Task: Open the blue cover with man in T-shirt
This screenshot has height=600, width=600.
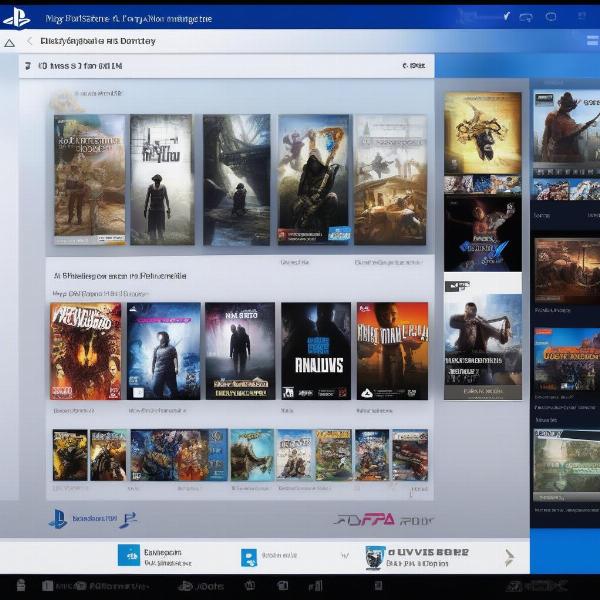Action: 163,351
